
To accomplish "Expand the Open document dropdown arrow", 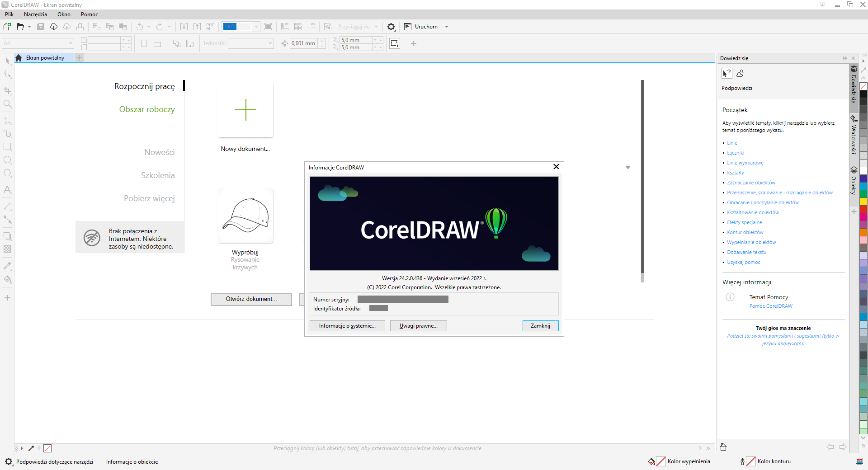I will (x=29, y=27).
